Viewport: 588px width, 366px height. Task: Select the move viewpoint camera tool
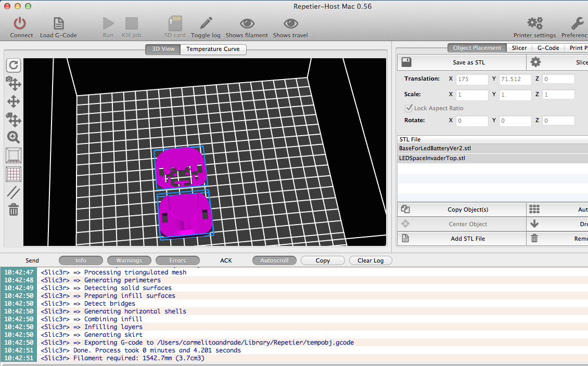pyautogui.click(x=14, y=84)
